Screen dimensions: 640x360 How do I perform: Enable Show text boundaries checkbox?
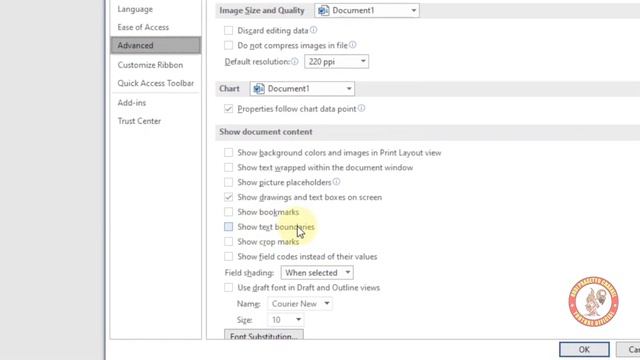(229, 227)
